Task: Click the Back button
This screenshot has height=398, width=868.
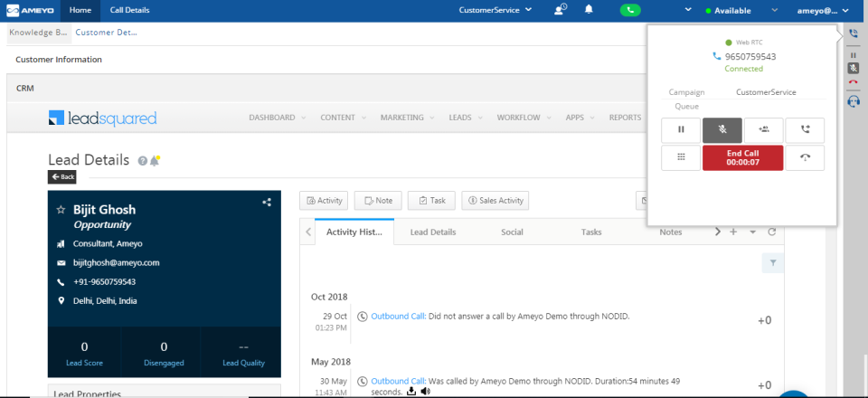Action: 62,177
